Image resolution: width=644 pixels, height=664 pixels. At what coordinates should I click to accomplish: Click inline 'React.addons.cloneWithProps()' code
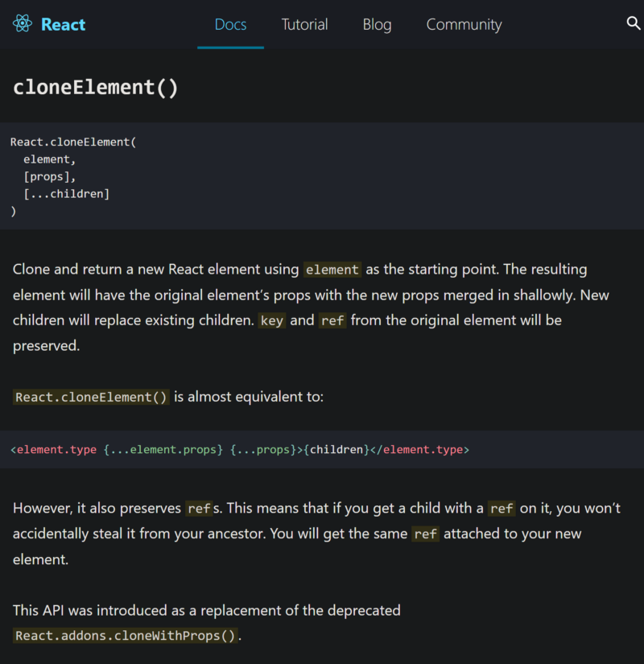point(125,636)
